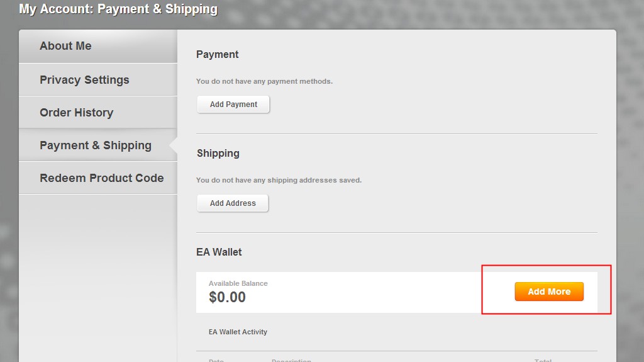This screenshot has width=644, height=362.
Task: Click the EA Wallet heading
Action: (219, 252)
